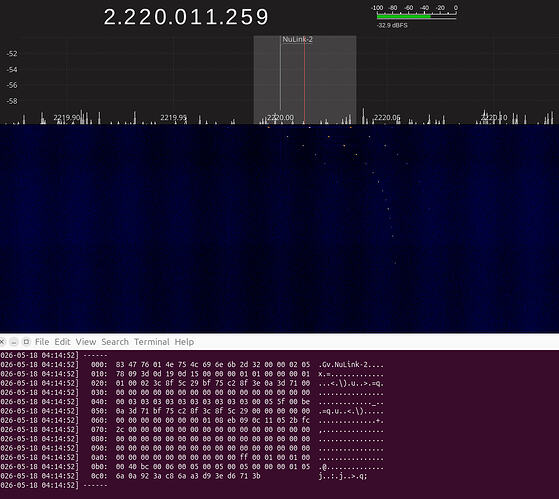The image size is (559, 499).
Task: Click hex dump row with offset 040:
Action: (x=192, y=402)
